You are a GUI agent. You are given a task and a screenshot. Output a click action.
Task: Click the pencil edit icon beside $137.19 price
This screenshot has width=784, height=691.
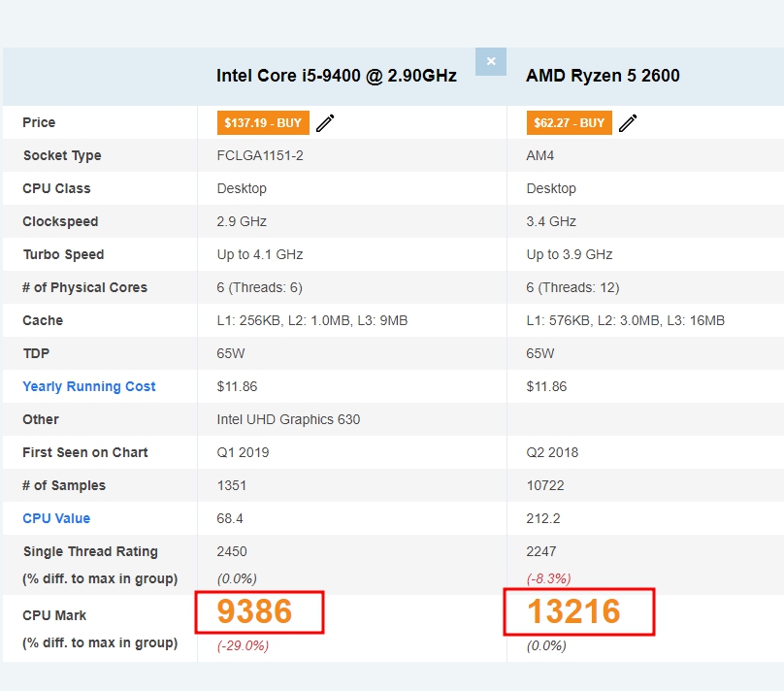click(325, 123)
